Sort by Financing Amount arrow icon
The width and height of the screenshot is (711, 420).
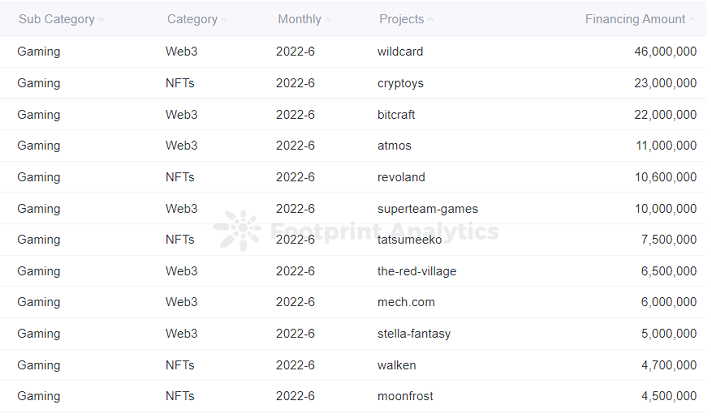[x=691, y=20]
